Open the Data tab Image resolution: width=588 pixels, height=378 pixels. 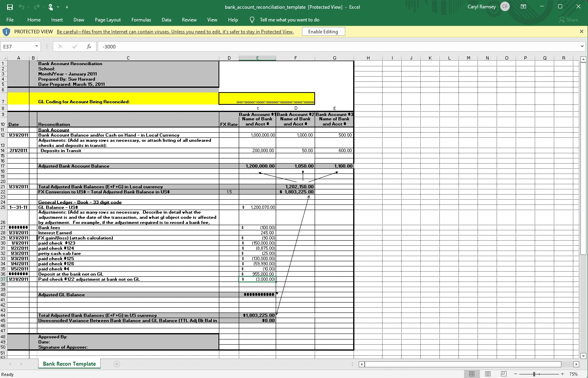coord(166,20)
